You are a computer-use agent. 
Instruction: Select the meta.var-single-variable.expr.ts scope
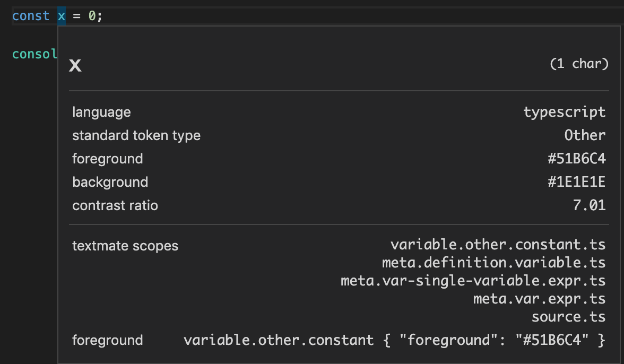(x=472, y=280)
